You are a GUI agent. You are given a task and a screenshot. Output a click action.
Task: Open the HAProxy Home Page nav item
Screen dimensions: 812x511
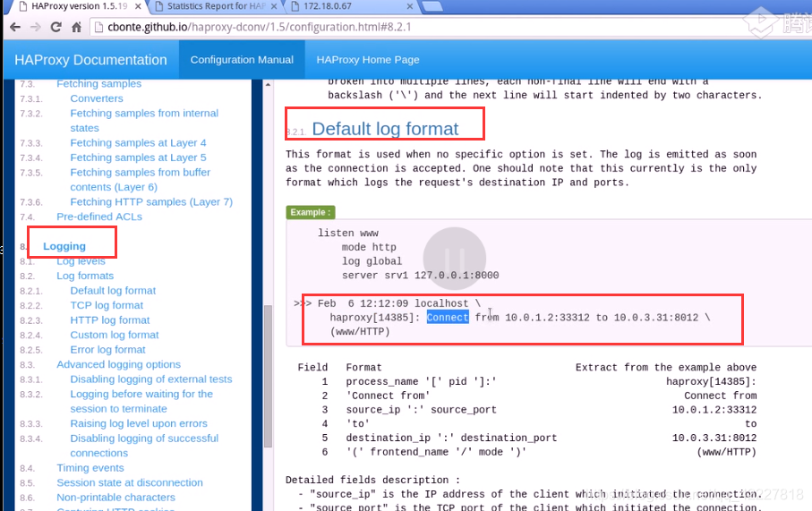coord(368,60)
